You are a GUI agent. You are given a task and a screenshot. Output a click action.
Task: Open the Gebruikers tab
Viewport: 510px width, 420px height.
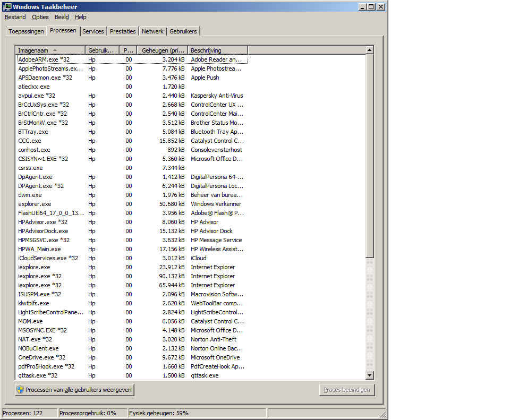point(183,31)
